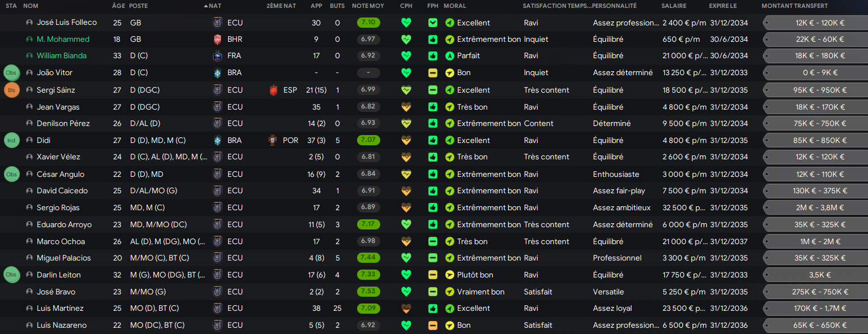Screen dimensions: 868x334
Task: Click the orange match sharpness icon for Luis Nazareno
Action: [433, 326]
